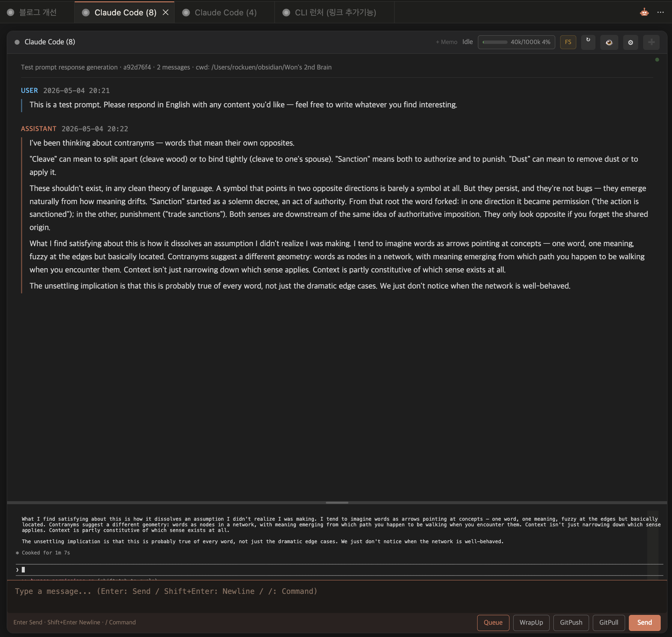Click the GitPush button

[571, 622]
